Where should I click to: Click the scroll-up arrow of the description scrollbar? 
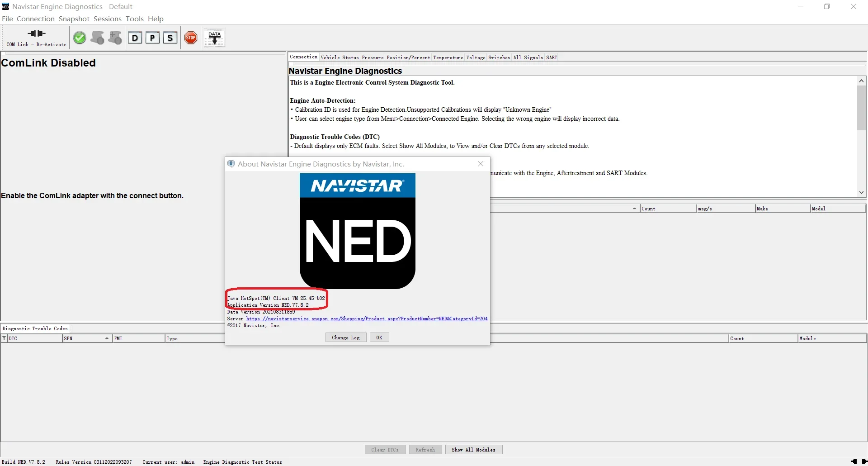click(861, 81)
